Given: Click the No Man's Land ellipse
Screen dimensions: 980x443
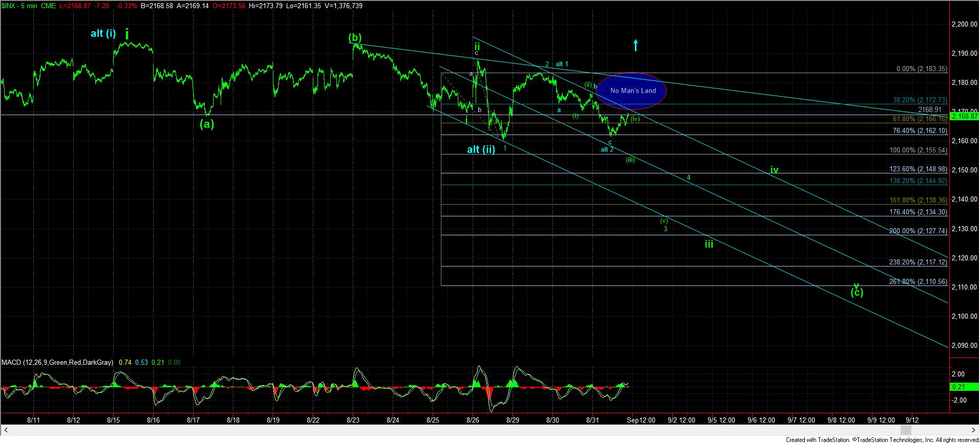Looking at the screenshot, I should [631, 91].
